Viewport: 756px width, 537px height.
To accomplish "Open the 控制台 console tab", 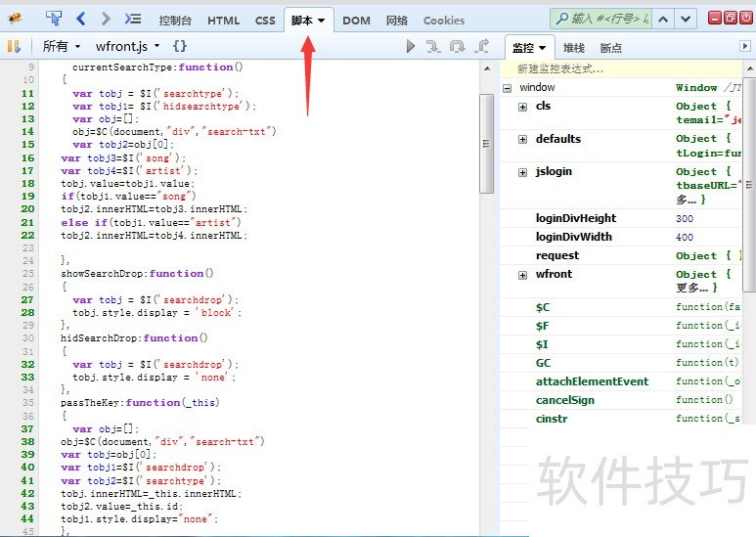I will point(175,20).
